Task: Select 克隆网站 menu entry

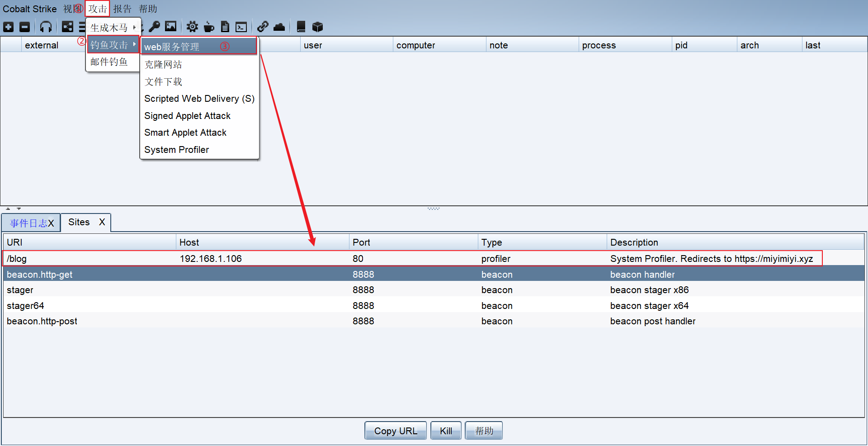Action: [x=199, y=65]
